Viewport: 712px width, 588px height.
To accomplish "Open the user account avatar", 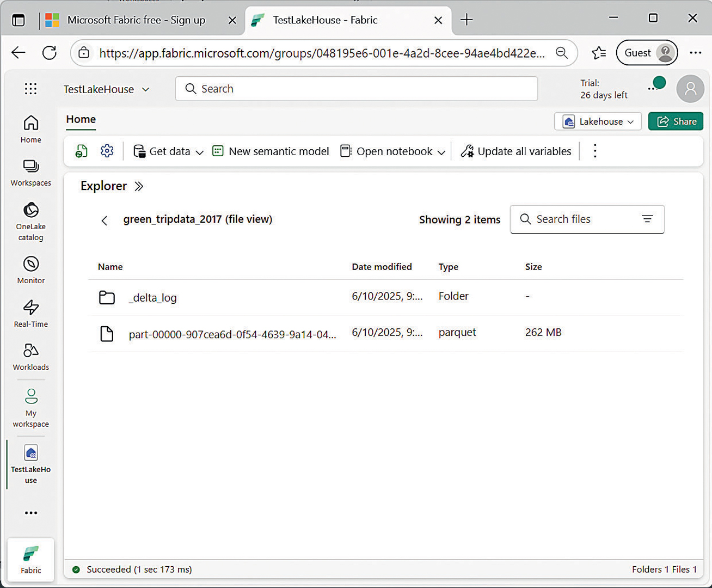I will click(690, 89).
